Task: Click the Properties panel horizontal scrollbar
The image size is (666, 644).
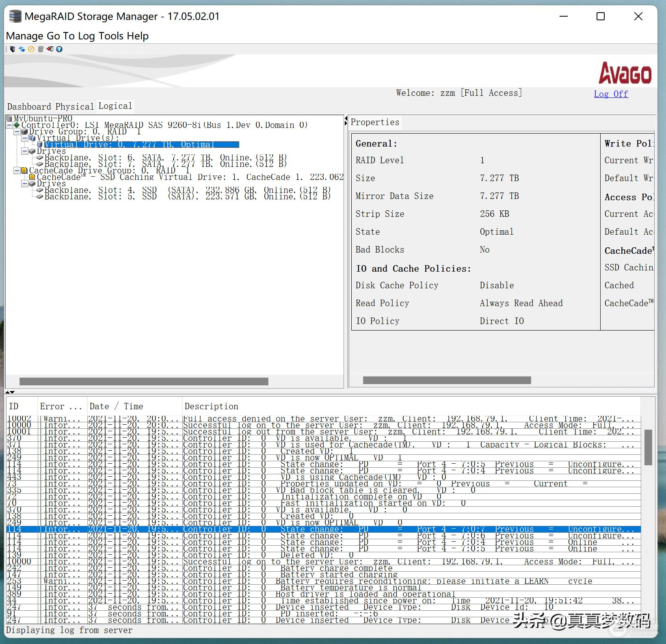Action: (x=447, y=380)
